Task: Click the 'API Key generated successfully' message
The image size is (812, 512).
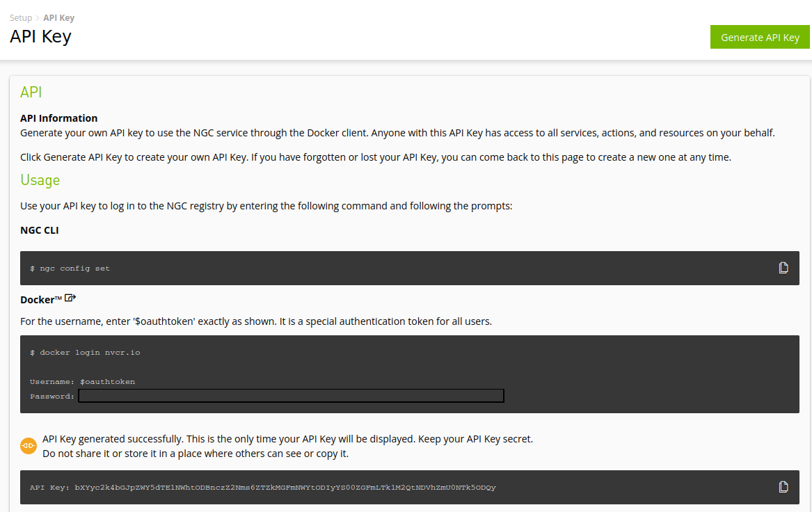Action: pyautogui.click(x=287, y=439)
